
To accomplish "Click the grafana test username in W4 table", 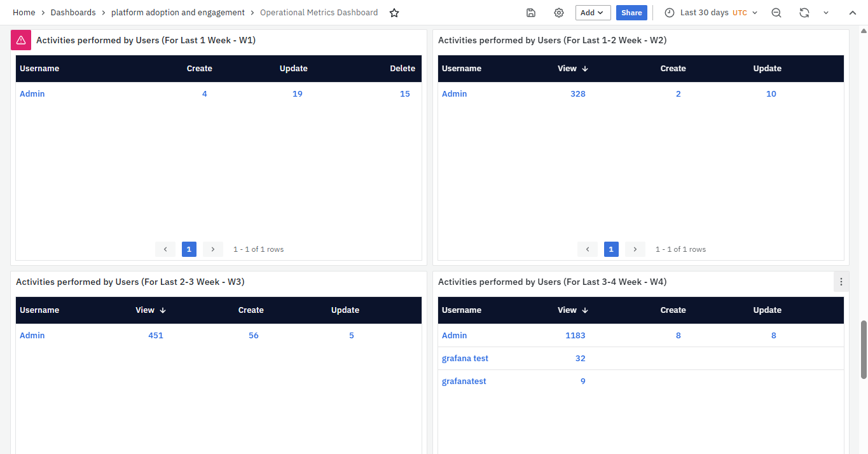I will tap(465, 359).
